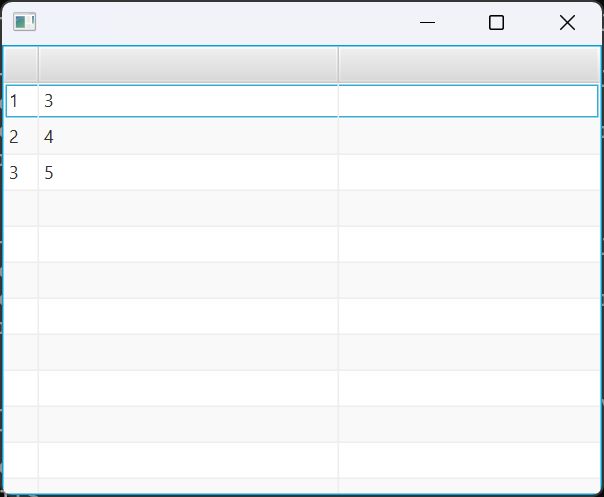The height and width of the screenshot is (497, 604).
Task: Click the empty last-column cell in the highlighted first row
Action: [x=468, y=101]
